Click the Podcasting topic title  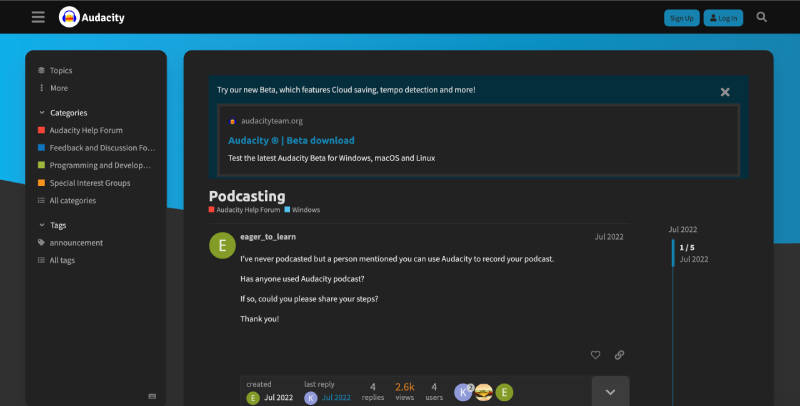247,196
